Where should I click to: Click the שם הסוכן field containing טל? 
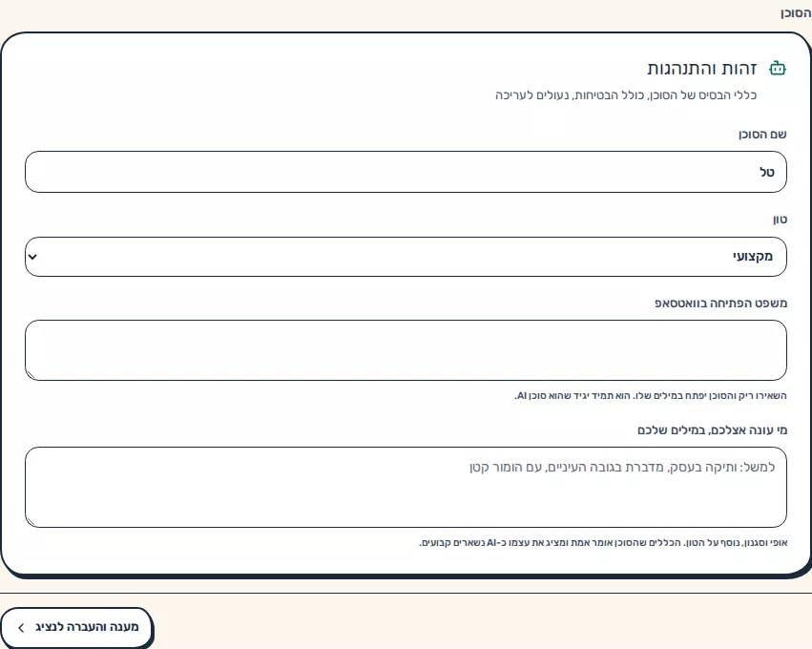(406, 172)
